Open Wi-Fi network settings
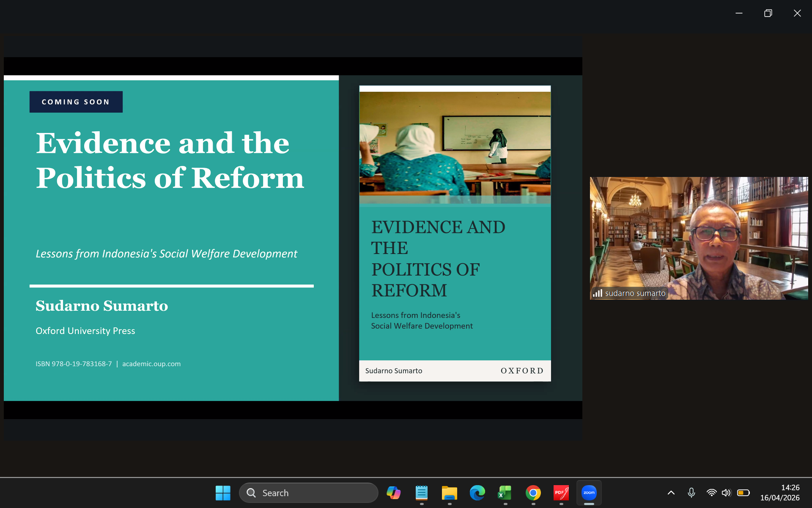This screenshot has height=508, width=812. point(712,493)
